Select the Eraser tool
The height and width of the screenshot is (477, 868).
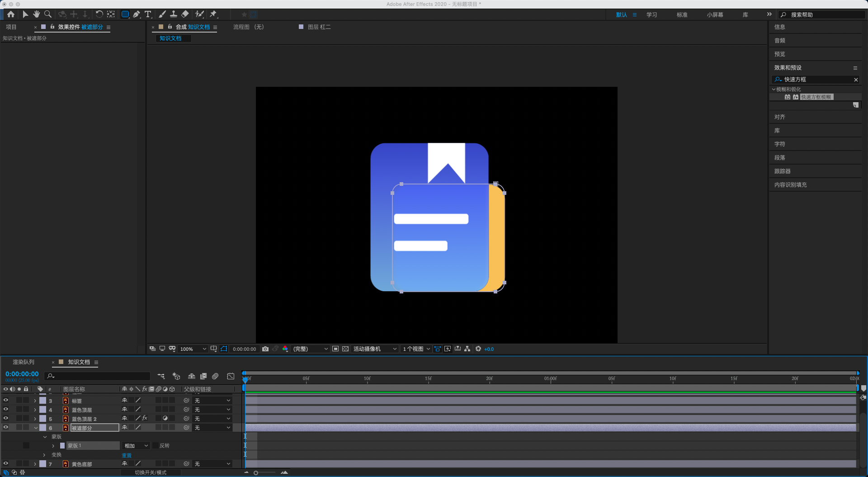(x=185, y=14)
